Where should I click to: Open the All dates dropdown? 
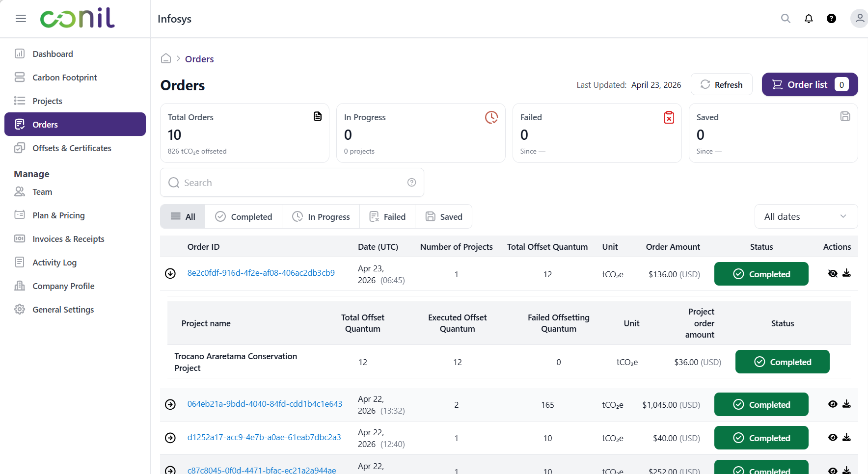tap(806, 216)
